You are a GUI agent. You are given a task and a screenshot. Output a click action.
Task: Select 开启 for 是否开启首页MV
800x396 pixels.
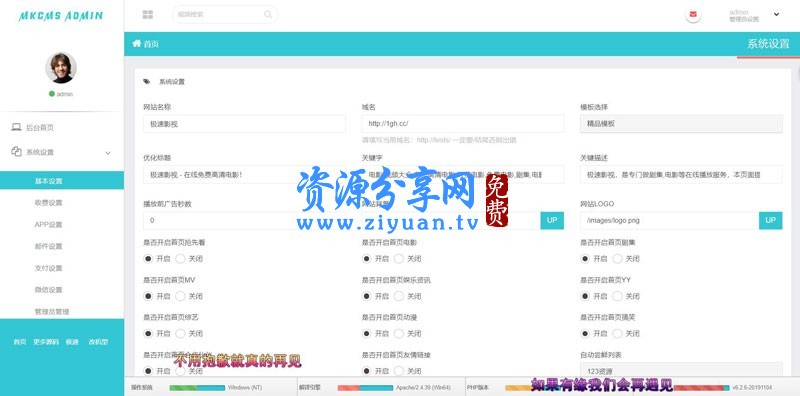(x=148, y=296)
